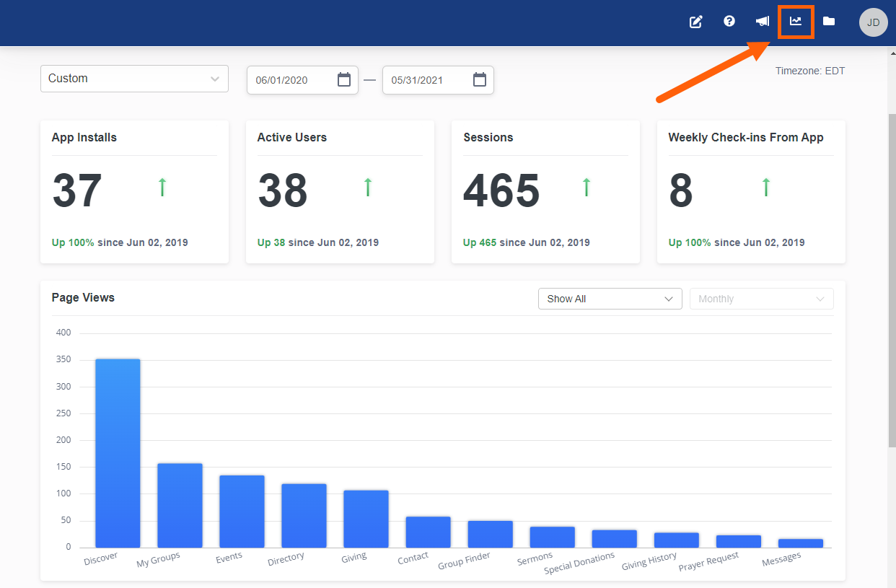Open the Monthly interval dropdown
This screenshot has height=588, width=896.
coord(761,298)
